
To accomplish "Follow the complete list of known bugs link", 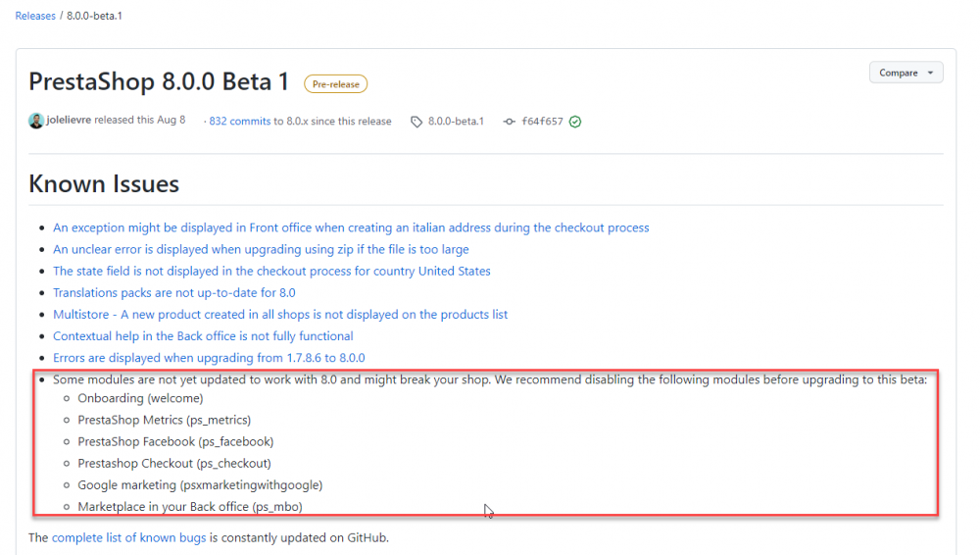I will [128, 537].
